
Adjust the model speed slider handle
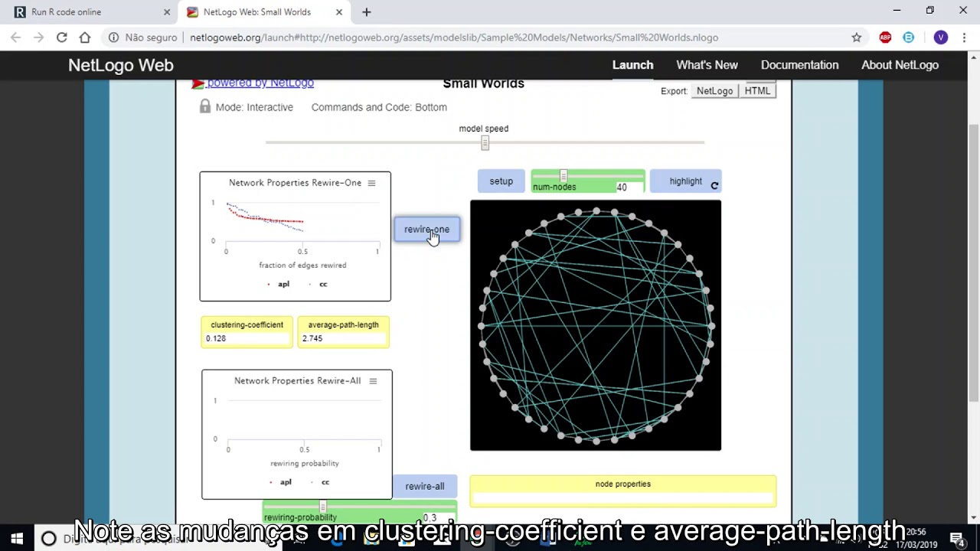point(485,142)
